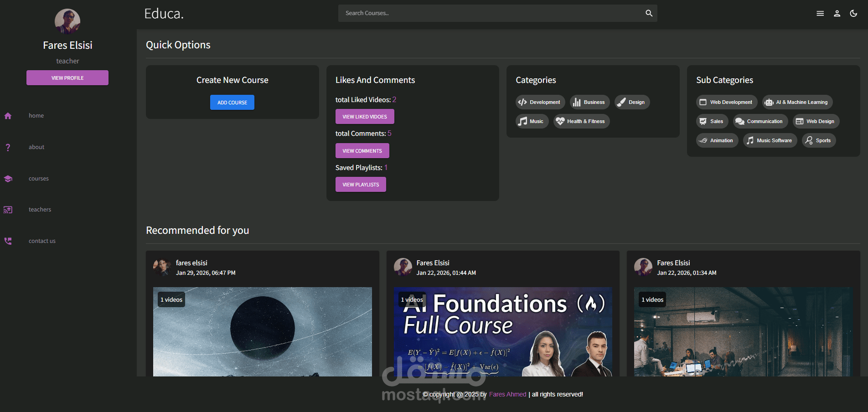Select the Sales subcategory label
Image resolution: width=868 pixels, height=412 pixels.
pyautogui.click(x=717, y=121)
